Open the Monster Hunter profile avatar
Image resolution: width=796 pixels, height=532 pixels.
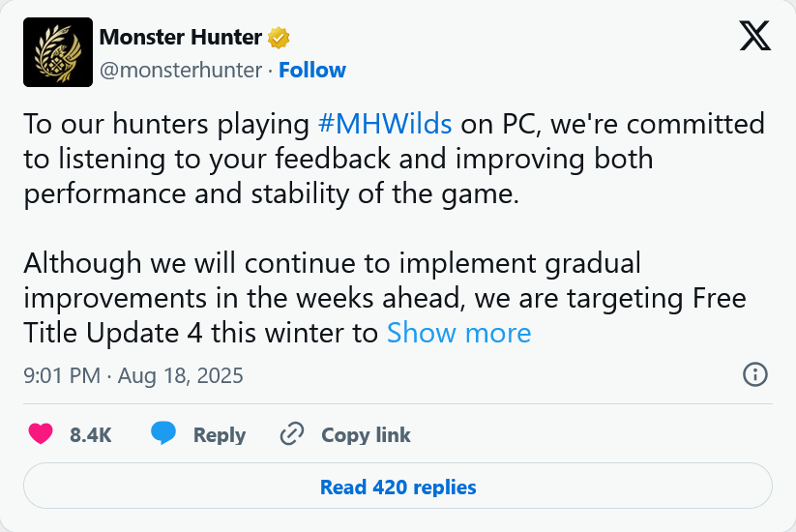pos(58,52)
